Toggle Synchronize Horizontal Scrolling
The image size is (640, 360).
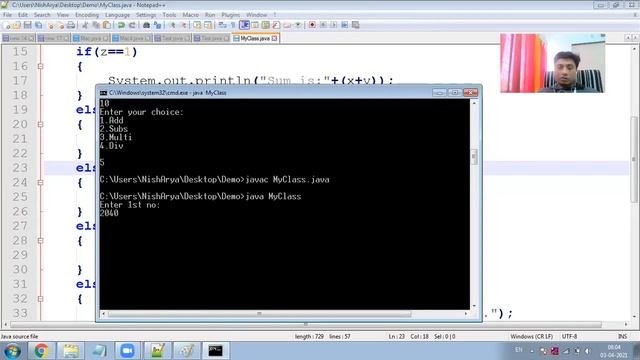coord(209,25)
